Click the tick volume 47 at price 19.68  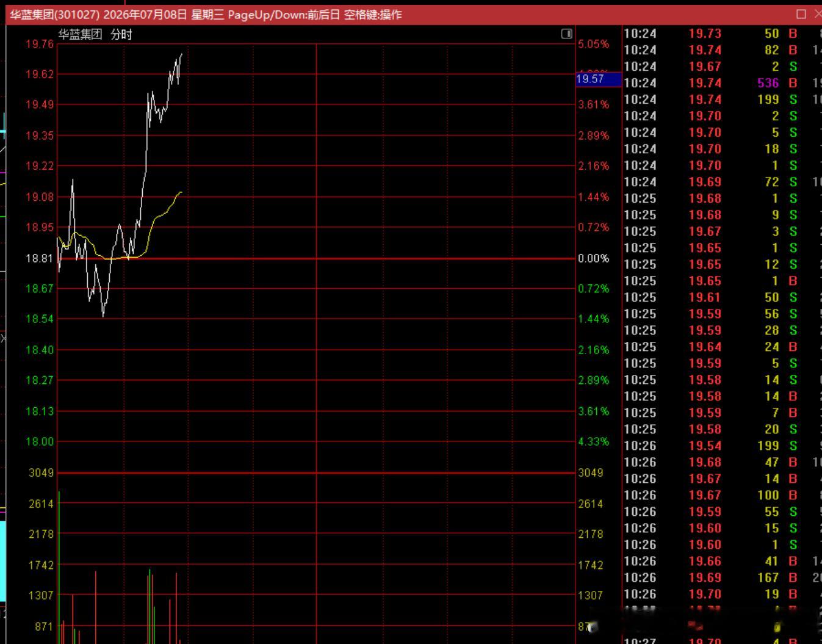point(772,462)
